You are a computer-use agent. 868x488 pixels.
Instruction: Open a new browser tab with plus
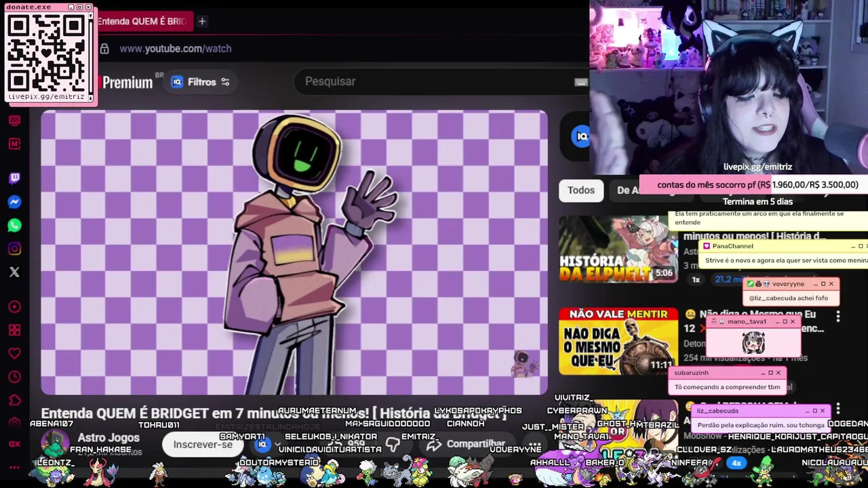(x=201, y=21)
